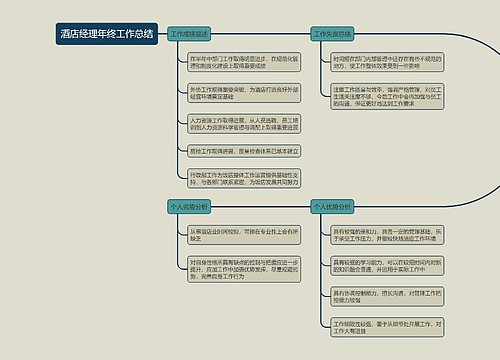This screenshot has height=360, width=500.
Task: Click the 质检工作取得进展 leaf node
Action: 244,151
